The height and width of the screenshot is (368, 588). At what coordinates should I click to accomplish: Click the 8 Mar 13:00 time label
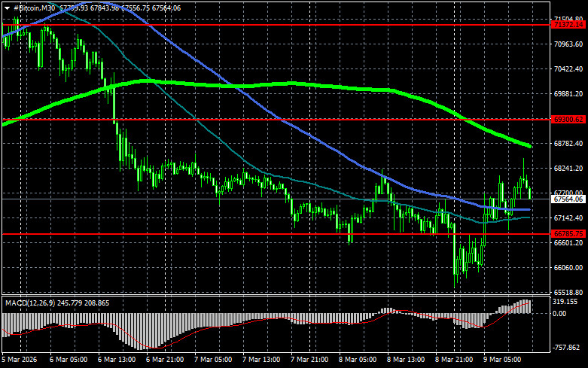tap(406, 360)
